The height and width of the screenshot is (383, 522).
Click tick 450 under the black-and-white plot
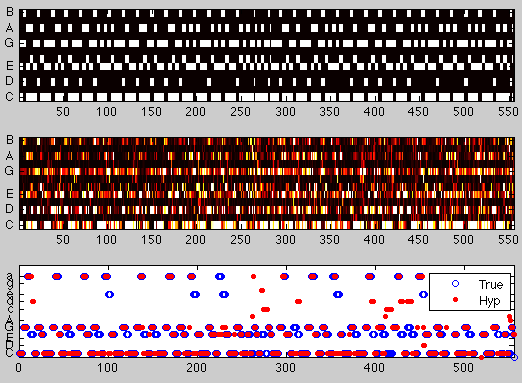pos(418,112)
